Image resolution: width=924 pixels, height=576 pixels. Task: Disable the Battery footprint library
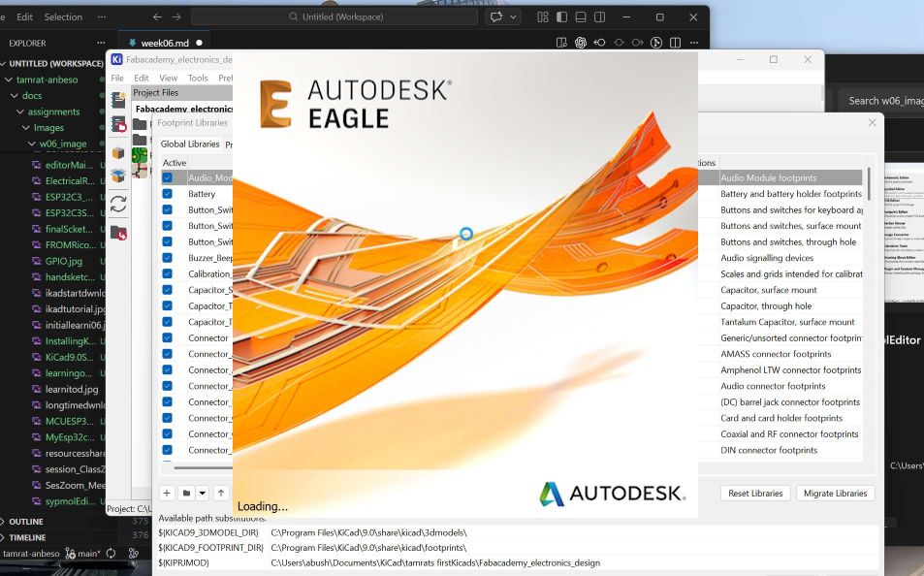point(168,193)
